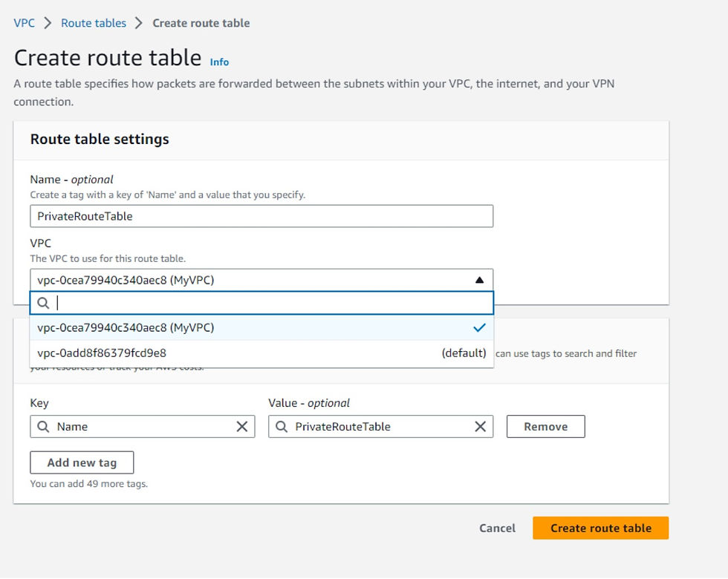Click the search icon in Key field

click(x=43, y=426)
